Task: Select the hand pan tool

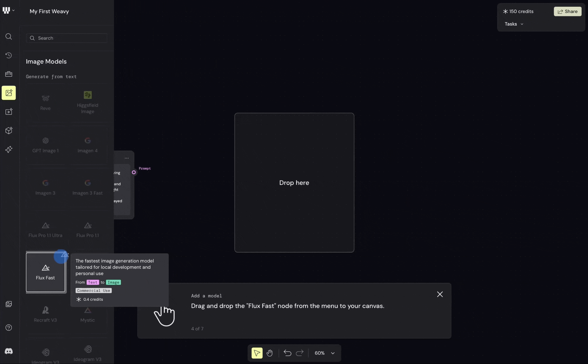Action: coord(270,353)
